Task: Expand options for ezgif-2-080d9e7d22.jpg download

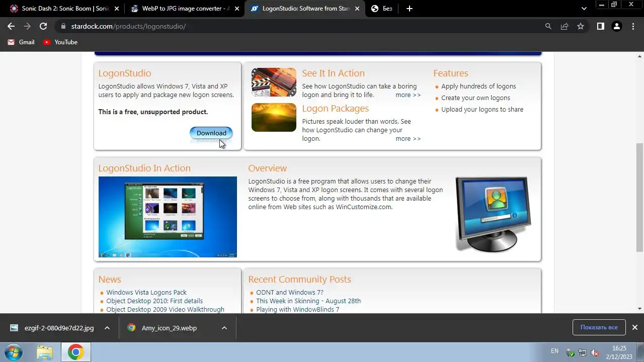Action: 107,328
